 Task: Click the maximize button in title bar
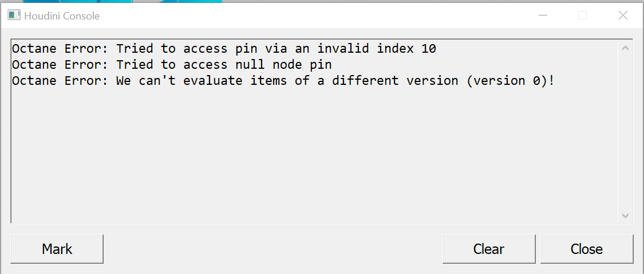[x=582, y=15]
